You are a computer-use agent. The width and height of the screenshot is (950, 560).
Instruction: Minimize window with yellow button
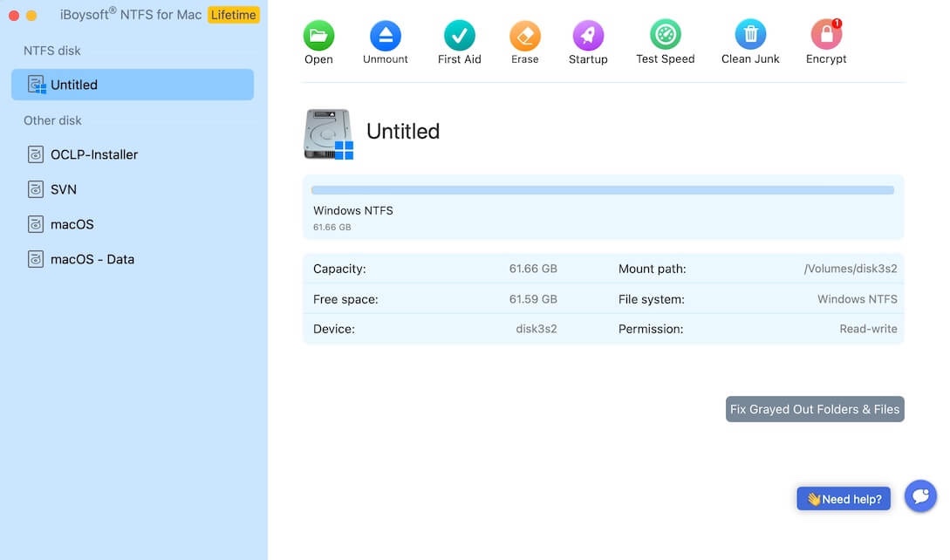(31, 16)
